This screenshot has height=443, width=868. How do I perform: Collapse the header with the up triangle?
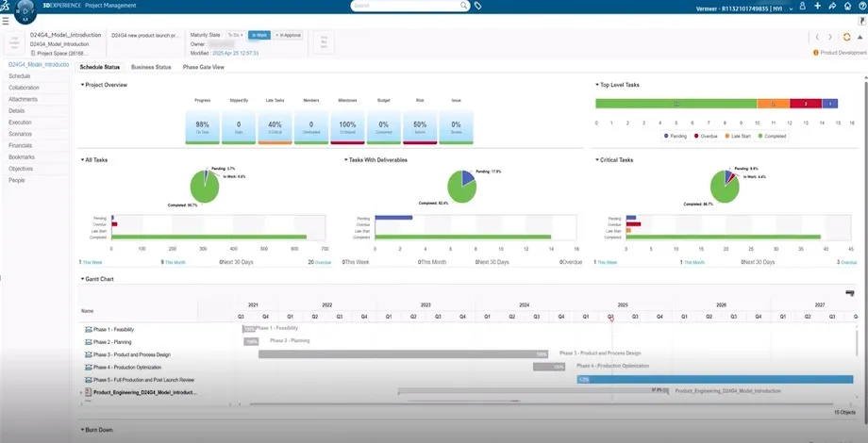coord(860,37)
